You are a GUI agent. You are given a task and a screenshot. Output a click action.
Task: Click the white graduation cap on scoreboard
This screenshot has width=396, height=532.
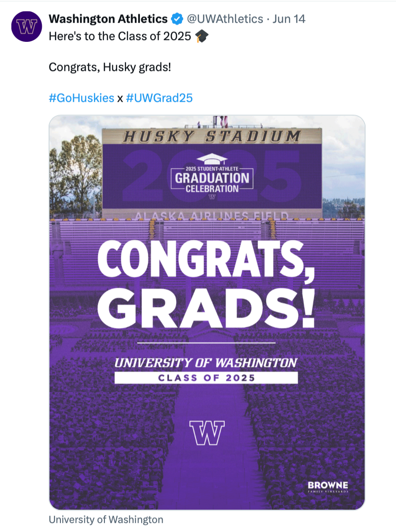click(212, 159)
